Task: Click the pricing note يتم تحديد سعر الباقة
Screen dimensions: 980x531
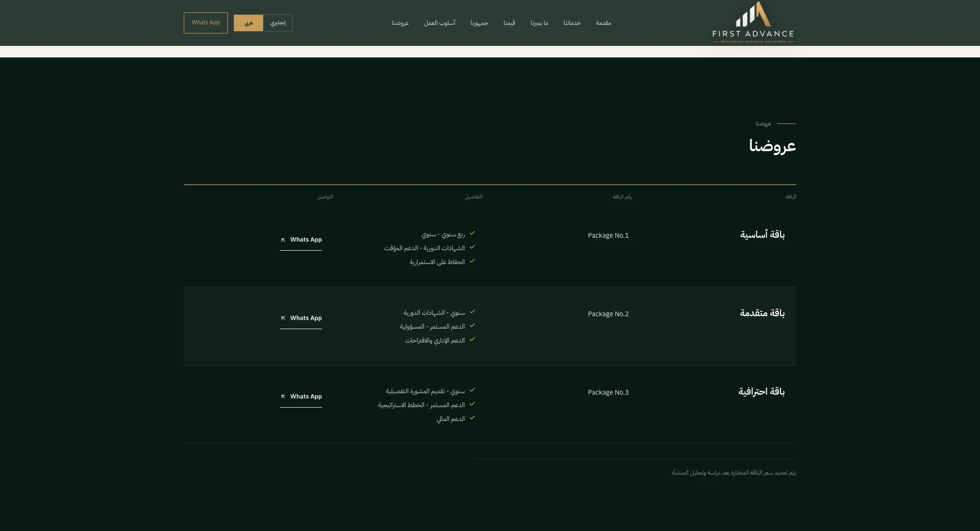Action: [734, 473]
